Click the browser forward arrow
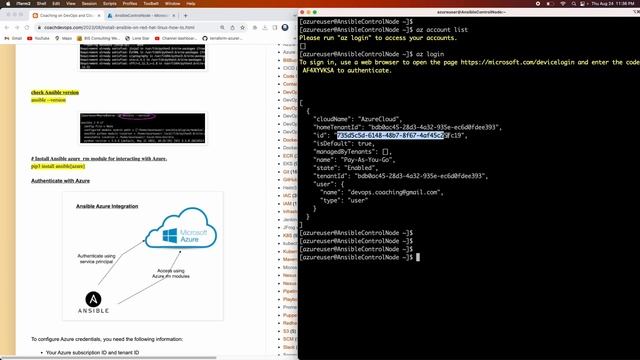Image resolution: width=640 pixels, height=360 pixels. 17,27
